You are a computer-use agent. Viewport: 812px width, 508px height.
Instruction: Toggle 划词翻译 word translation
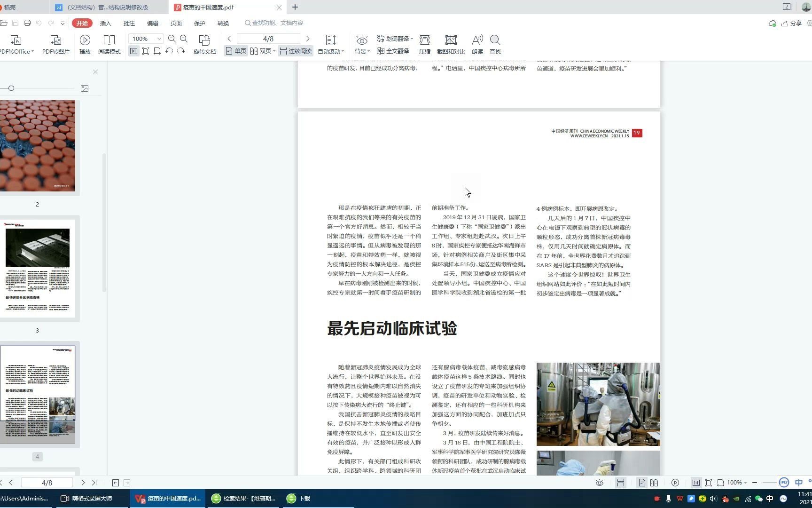coord(395,39)
